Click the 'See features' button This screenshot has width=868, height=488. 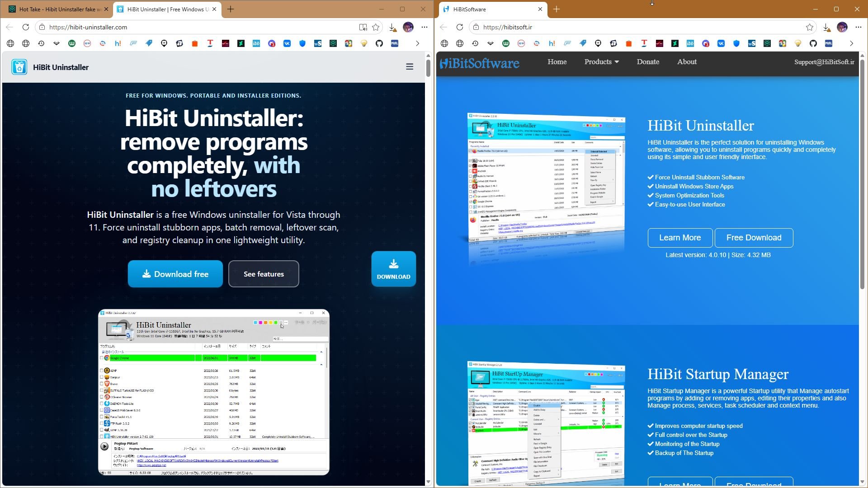point(264,274)
